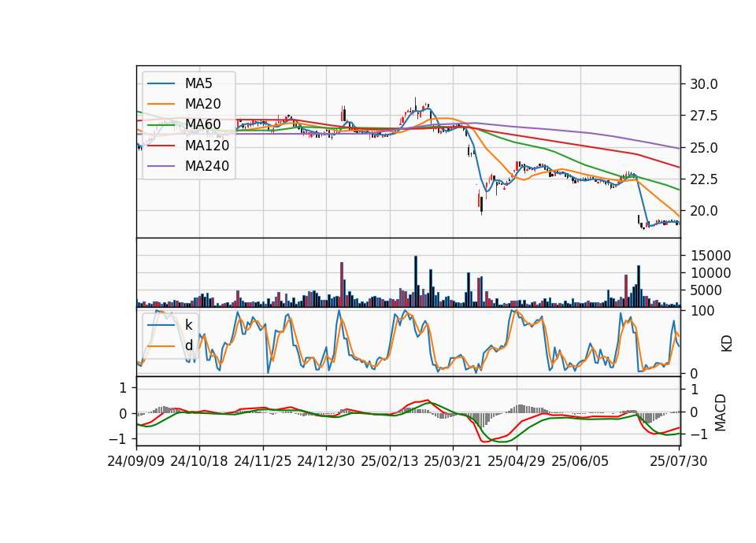Click the 25/03/21 date axis label
Viewport: 756px width, 543px height.
(453, 461)
